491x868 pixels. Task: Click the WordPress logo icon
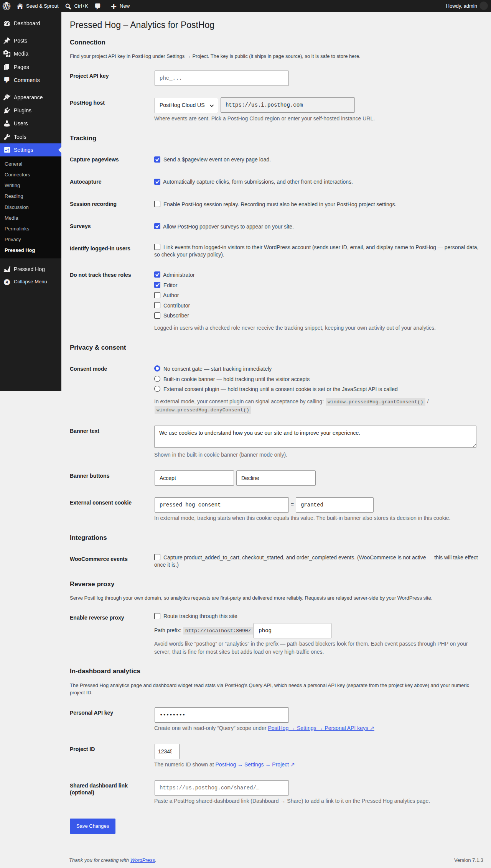click(x=7, y=6)
